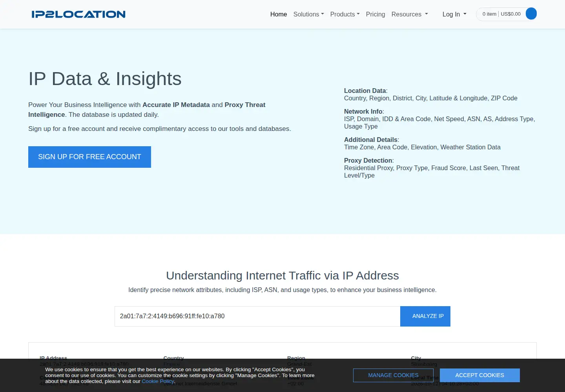This screenshot has height=392, width=565.
Task: Click the IP address input field
Action: tap(257, 316)
